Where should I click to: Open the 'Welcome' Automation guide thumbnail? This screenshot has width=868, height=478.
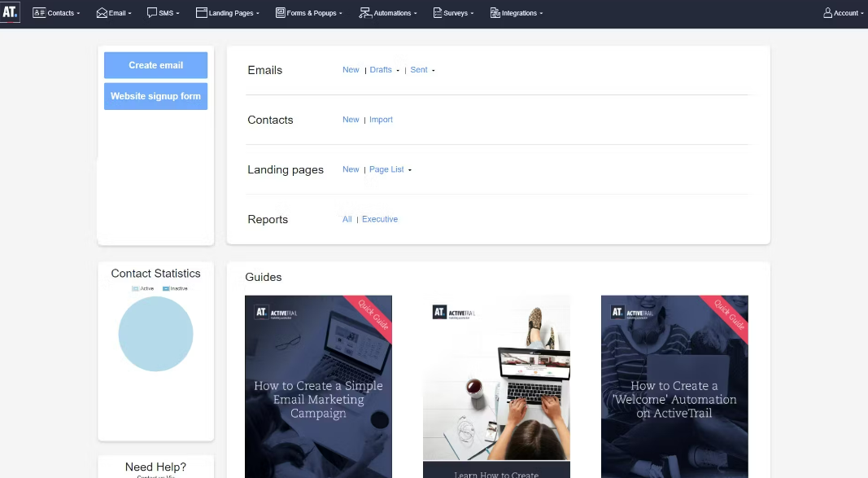coord(674,387)
